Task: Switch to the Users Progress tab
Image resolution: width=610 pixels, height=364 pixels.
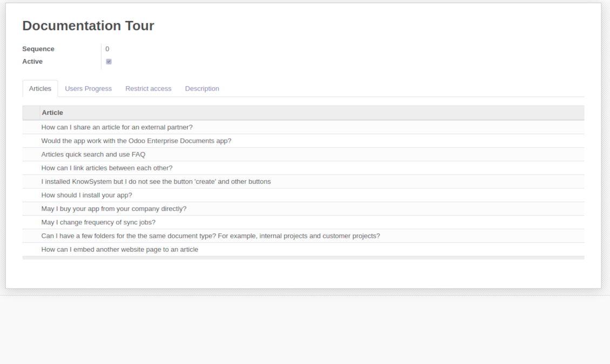Action: click(x=89, y=88)
